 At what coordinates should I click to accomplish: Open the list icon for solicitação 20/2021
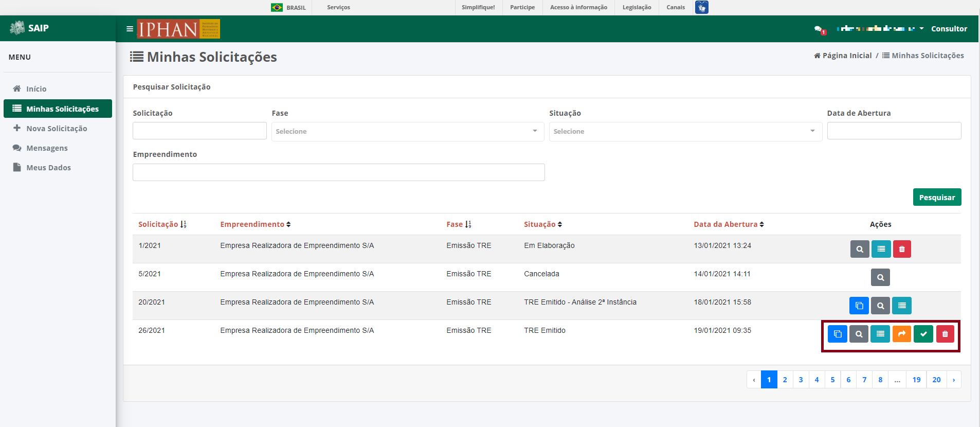(x=902, y=306)
